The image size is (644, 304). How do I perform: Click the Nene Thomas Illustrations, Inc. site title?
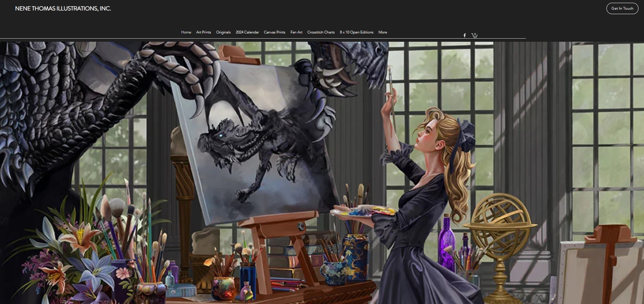63,9
